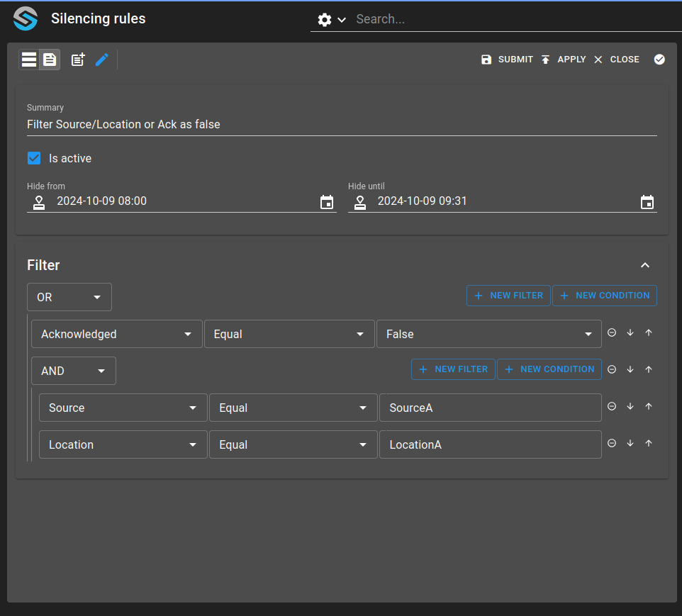
Task: Expand the chevron next to gear icon
Action: 342,20
